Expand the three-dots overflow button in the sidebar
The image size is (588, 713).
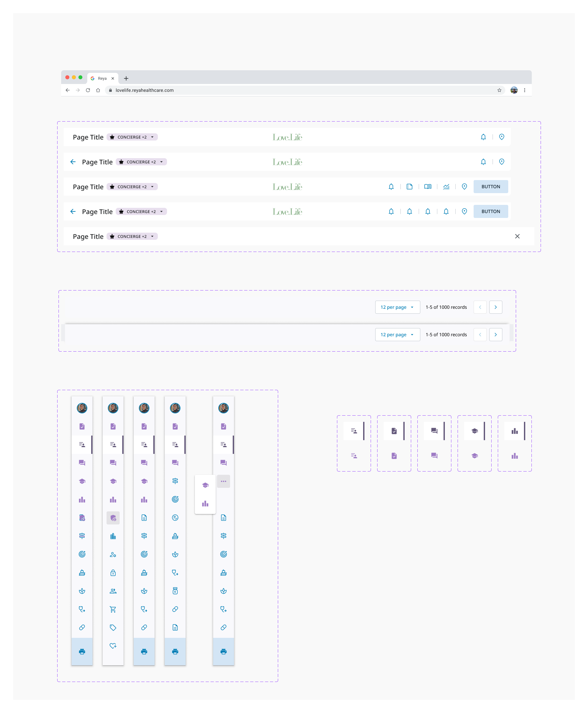point(224,481)
